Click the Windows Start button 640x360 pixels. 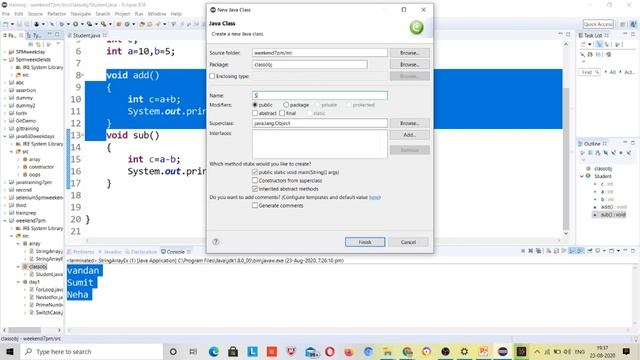click(x=10, y=351)
